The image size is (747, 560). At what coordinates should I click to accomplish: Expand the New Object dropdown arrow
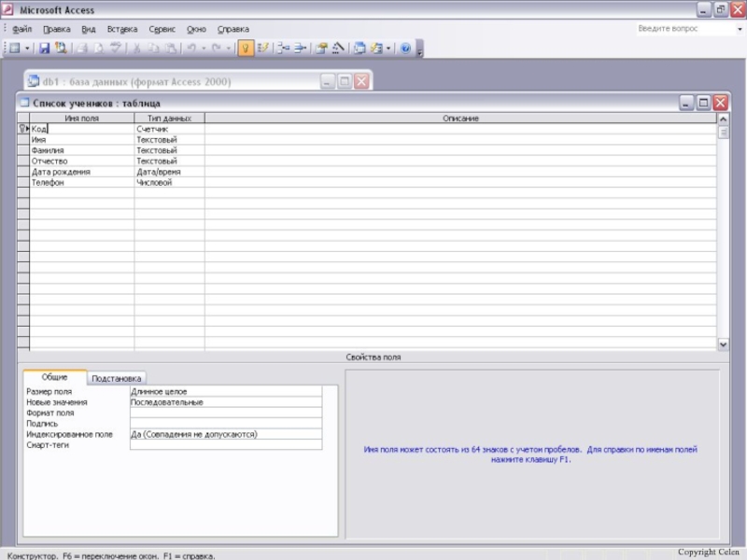(x=388, y=48)
